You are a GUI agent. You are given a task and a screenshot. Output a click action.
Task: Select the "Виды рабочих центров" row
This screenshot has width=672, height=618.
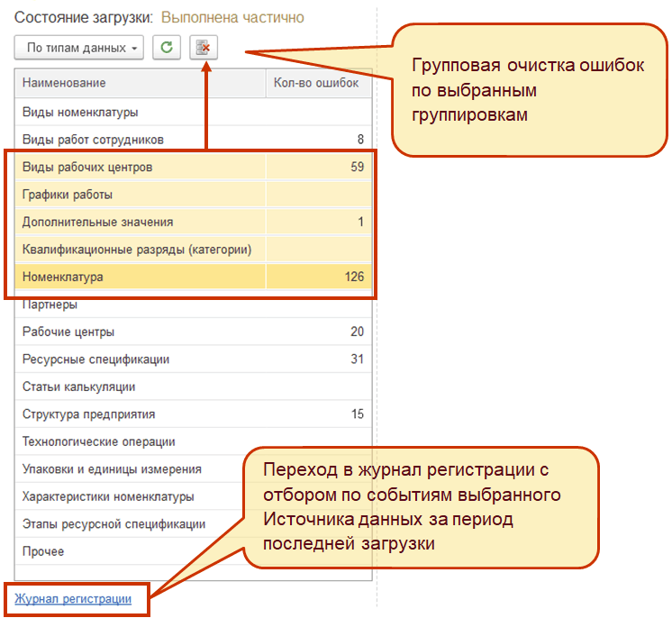coord(194,167)
